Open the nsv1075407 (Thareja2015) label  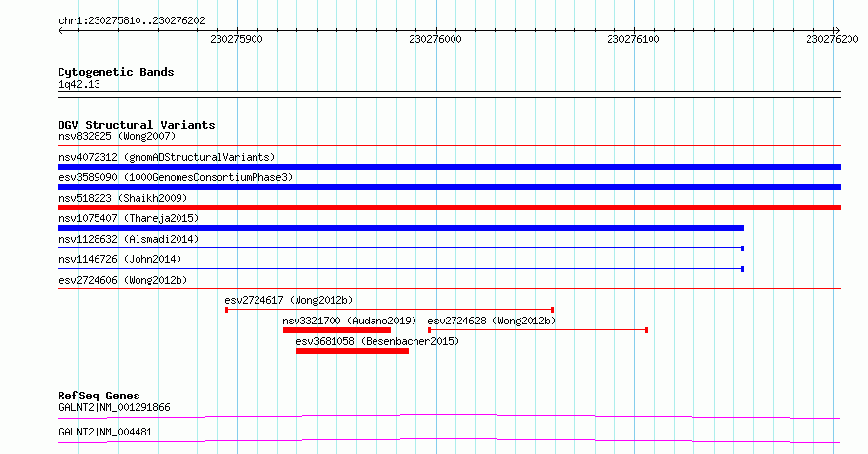point(129,218)
